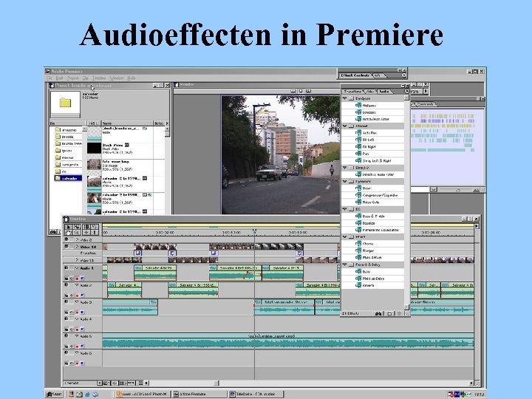Hide the Video 1A track eye
532x399 pixels.
[66, 247]
